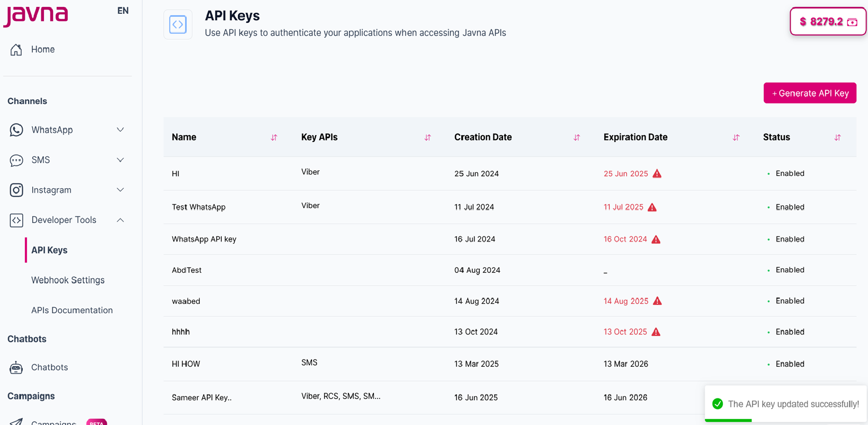Open the Sameer API Key row
Image resolution: width=868 pixels, height=425 pixels.
[x=202, y=397]
